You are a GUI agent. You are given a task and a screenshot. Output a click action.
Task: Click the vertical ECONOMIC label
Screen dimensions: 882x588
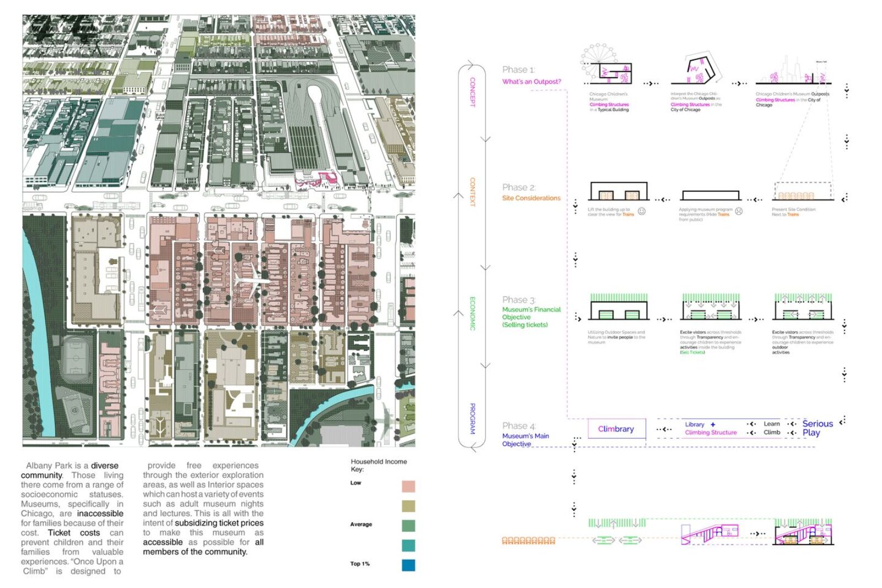(x=472, y=313)
